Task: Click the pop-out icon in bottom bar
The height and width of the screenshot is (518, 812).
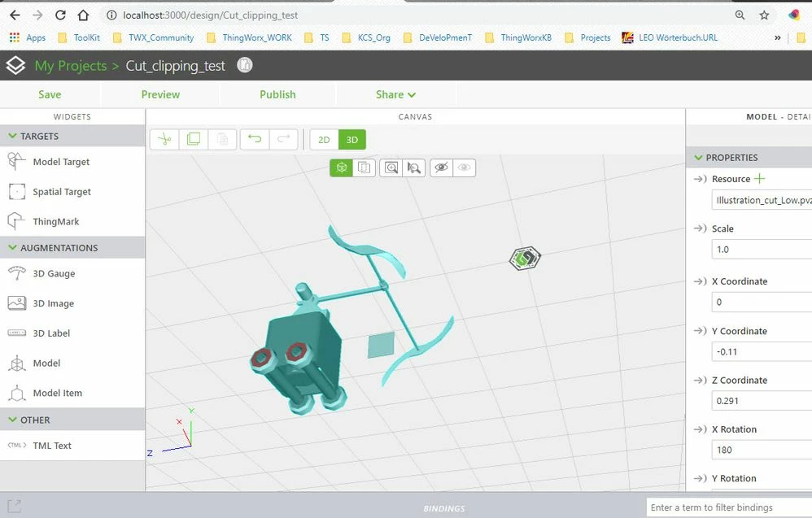Action: [x=15, y=506]
